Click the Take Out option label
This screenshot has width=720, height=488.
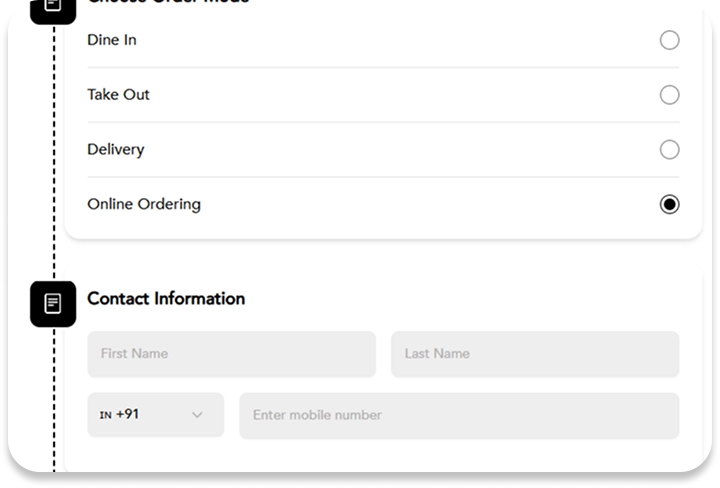[118, 95]
